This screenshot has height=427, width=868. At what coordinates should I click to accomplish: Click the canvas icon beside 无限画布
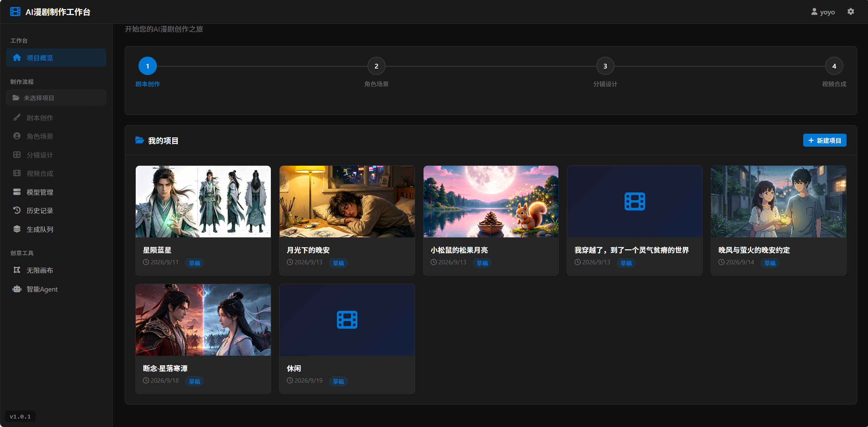[x=17, y=270]
